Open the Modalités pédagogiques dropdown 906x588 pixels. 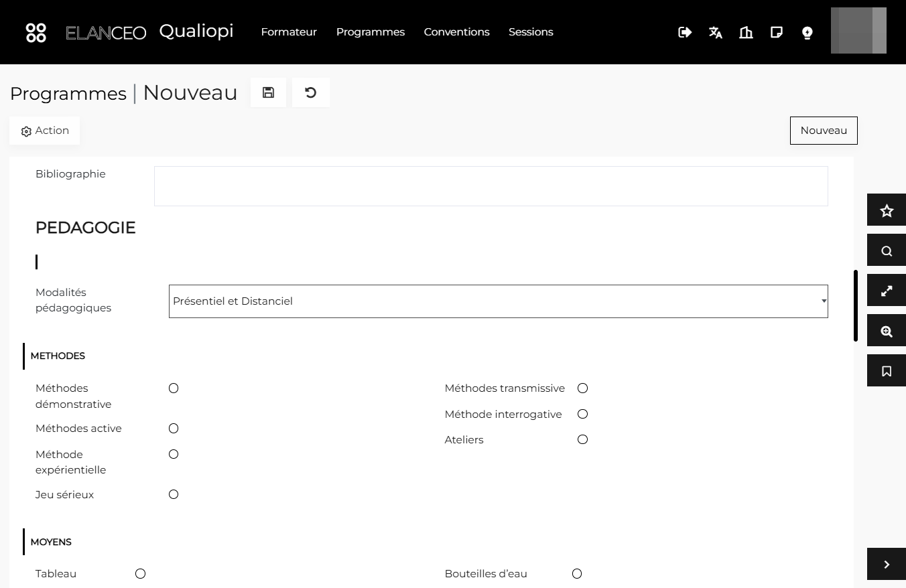pyautogui.click(x=499, y=301)
